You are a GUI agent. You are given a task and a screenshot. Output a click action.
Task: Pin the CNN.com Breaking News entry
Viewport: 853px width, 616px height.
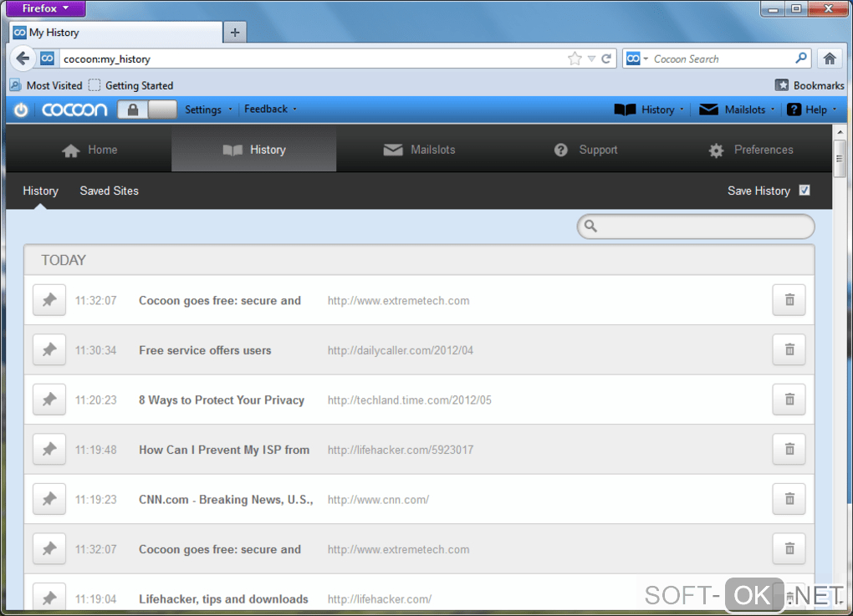coord(49,499)
